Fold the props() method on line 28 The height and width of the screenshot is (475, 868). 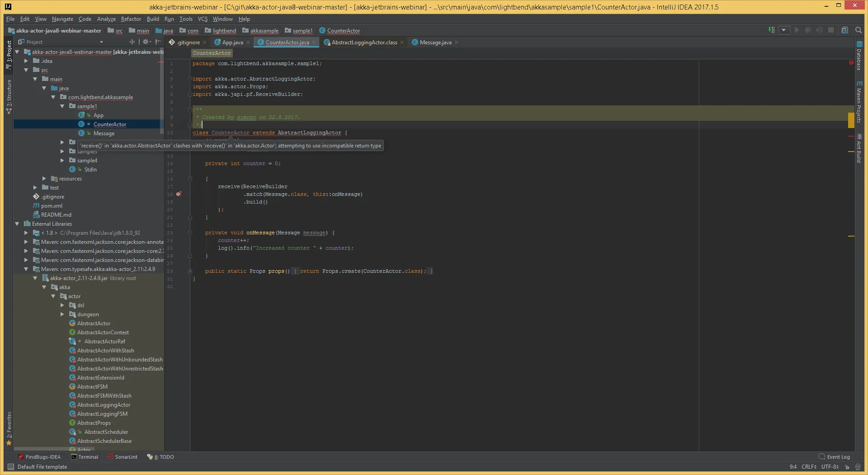[x=190, y=271]
